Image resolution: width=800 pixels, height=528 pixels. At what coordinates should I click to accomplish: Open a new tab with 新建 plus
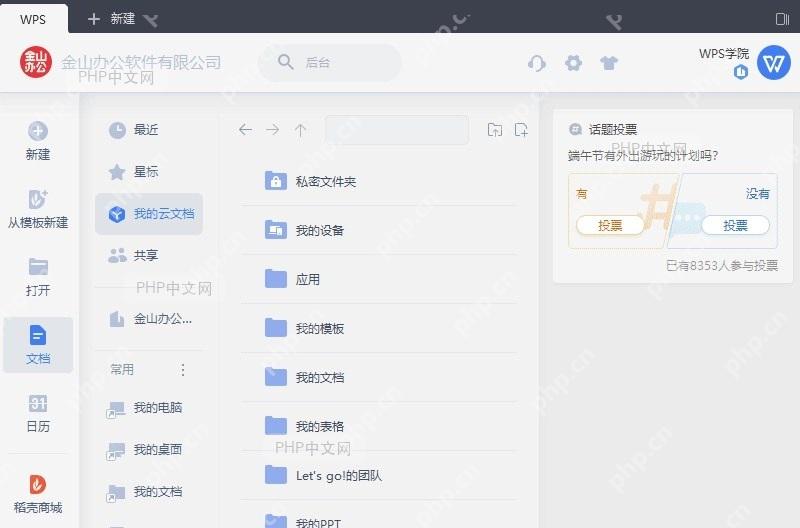click(x=112, y=19)
